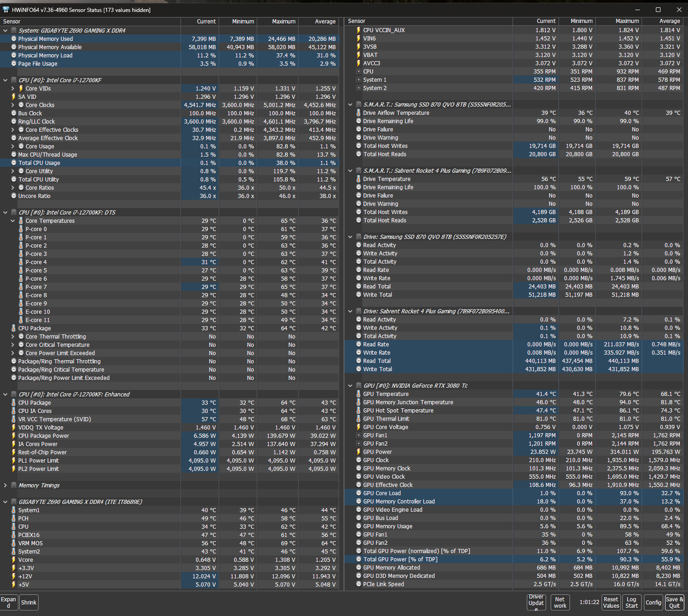The image size is (688, 616).
Task: Expand the Core Effective Clocks row
Action: tap(13, 130)
